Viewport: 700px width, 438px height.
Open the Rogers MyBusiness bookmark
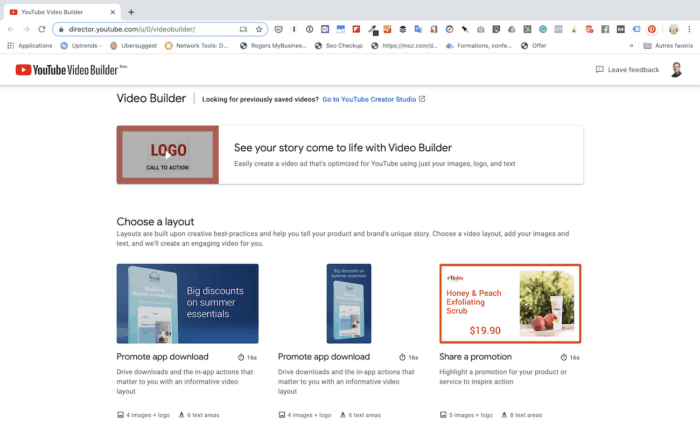pyautogui.click(x=273, y=46)
